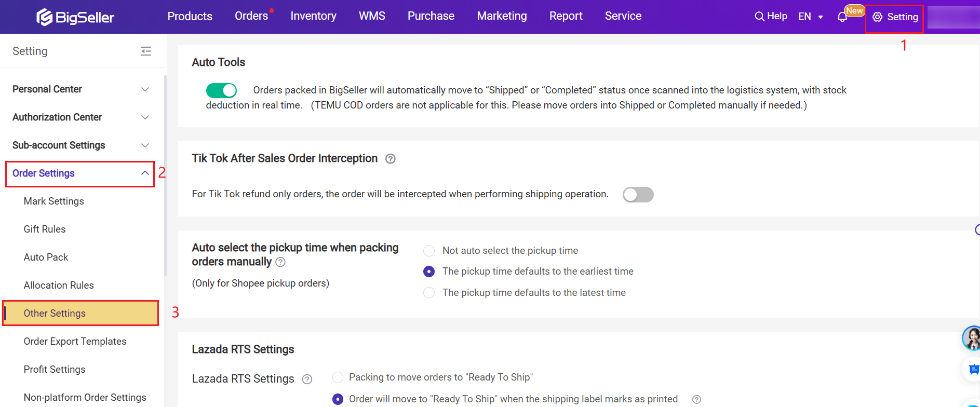
Task: Open the Inventory menu
Action: point(313,16)
